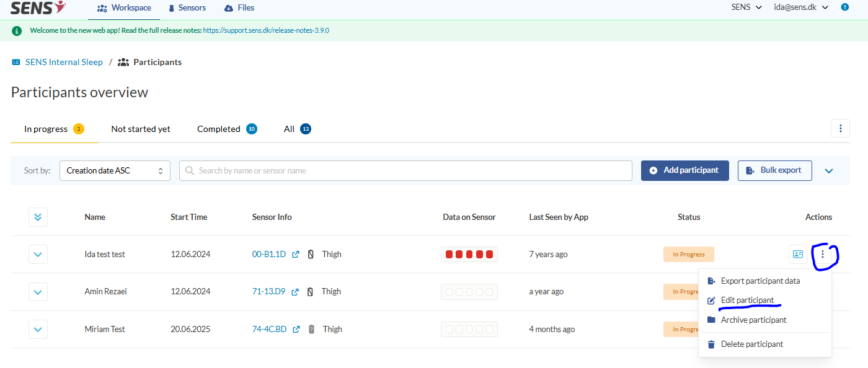Click the info icon on the welcome banner
Viewport: 868px width, 368px height.
(x=17, y=30)
